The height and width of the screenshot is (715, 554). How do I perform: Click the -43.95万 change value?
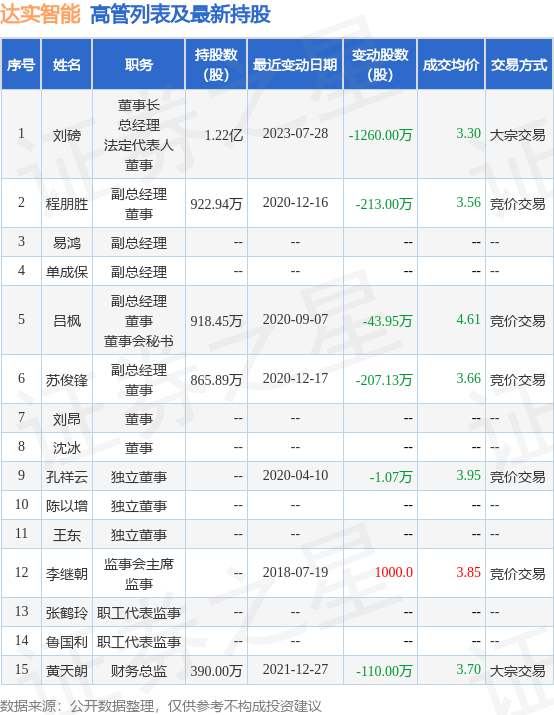(x=388, y=321)
